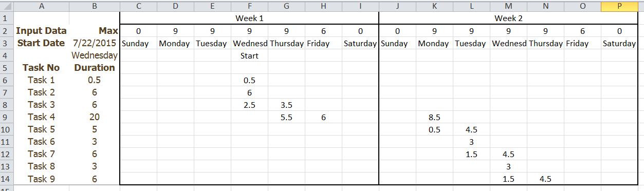Select row 14 header
Image resolution: width=644 pixels, height=191 pixels.
click(7, 179)
